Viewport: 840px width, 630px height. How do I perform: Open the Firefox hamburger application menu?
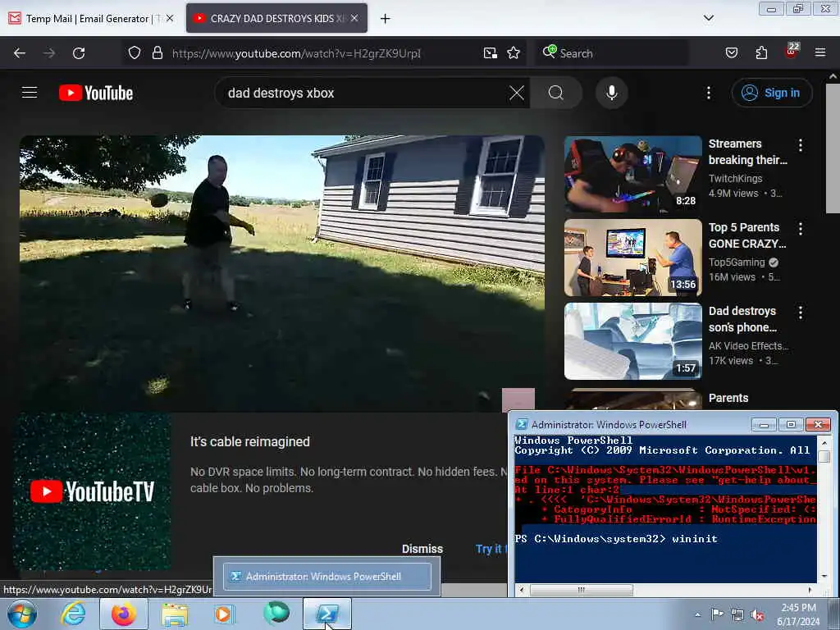click(x=820, y=53)
